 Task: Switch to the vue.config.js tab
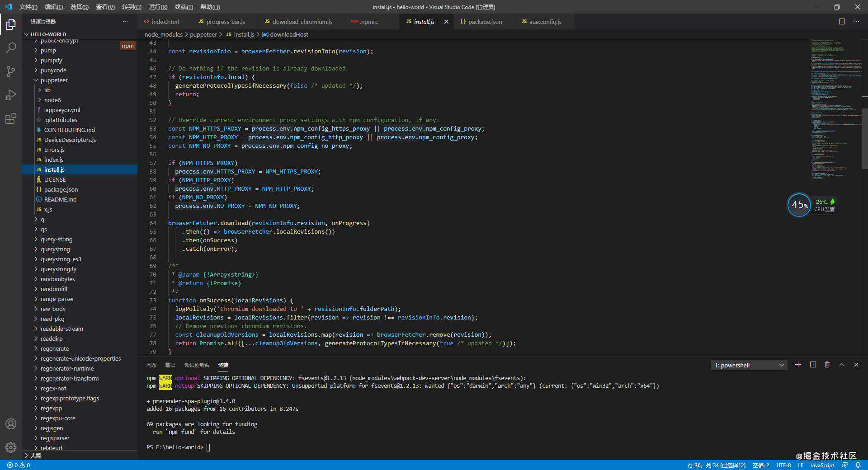(545, 22)
